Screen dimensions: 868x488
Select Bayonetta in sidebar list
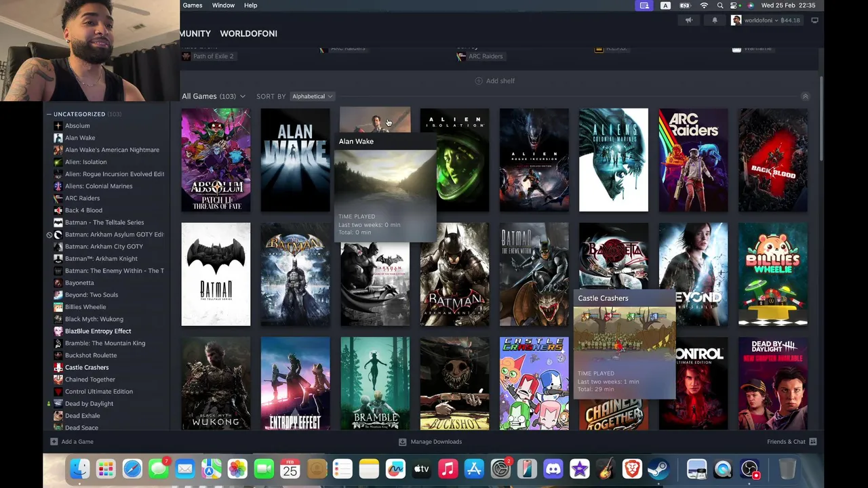[x=79, y=283]
